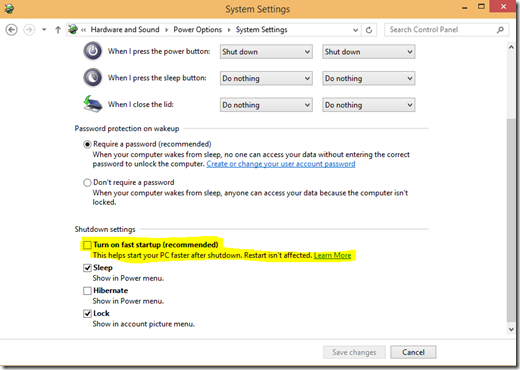The width and height of the screenshot is (520, 370).
Task: Open close lid second Do nothing dropdown
Action: click(368, 105)
